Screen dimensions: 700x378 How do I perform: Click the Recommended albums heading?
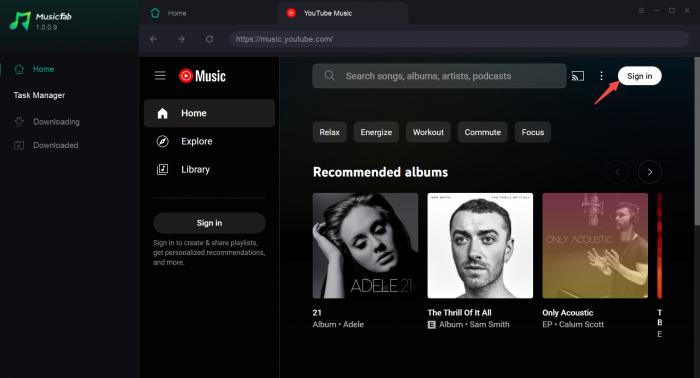[x=380, y=172]
